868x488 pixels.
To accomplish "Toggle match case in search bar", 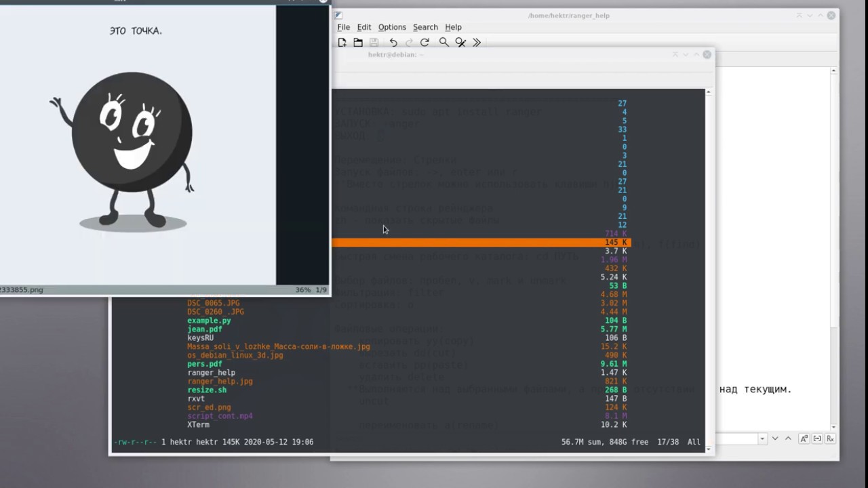I will point(804,439).
